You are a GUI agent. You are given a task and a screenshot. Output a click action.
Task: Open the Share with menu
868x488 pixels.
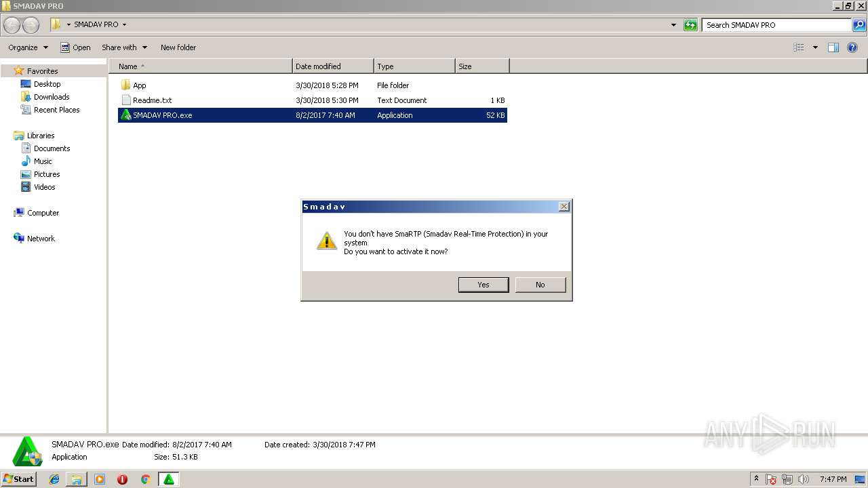124,47
